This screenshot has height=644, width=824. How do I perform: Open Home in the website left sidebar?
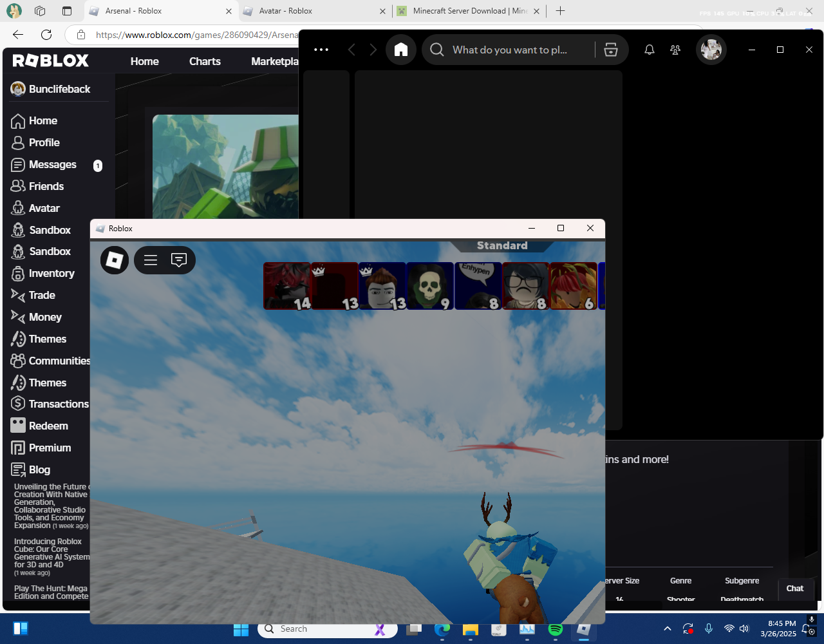click(x=34, y=120)
